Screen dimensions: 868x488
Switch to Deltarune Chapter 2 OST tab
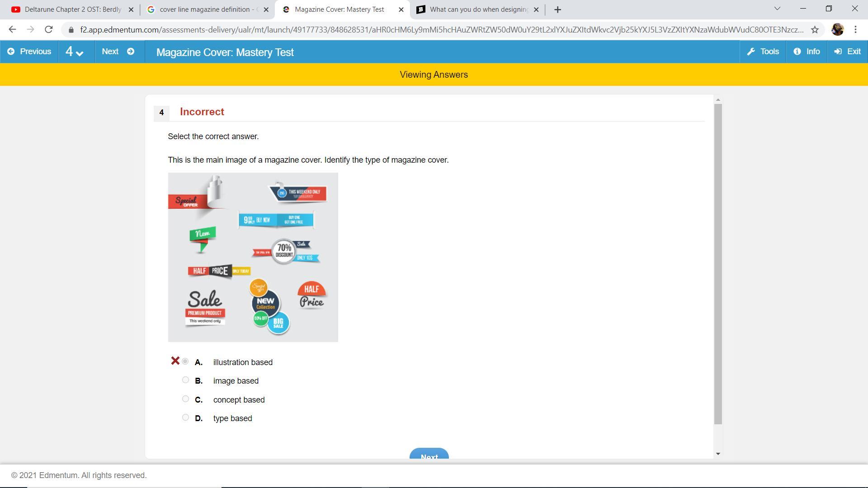(x=72, y=9)
